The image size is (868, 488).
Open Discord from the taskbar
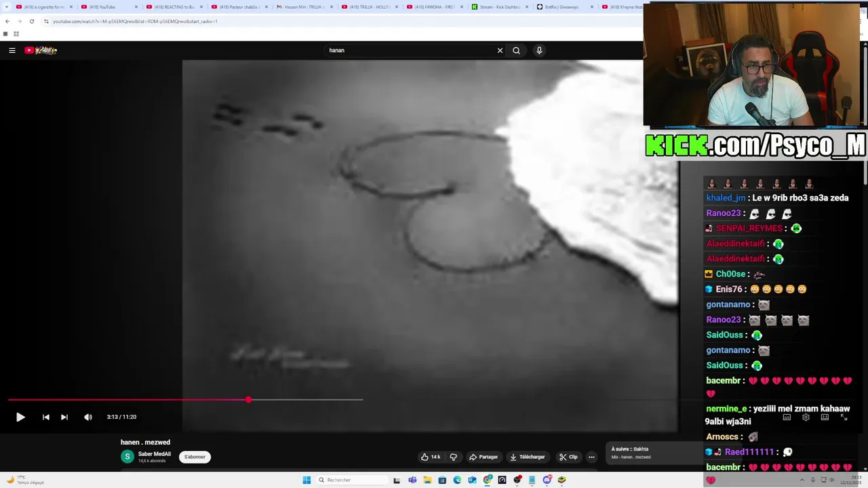click(x=547, y=480)
